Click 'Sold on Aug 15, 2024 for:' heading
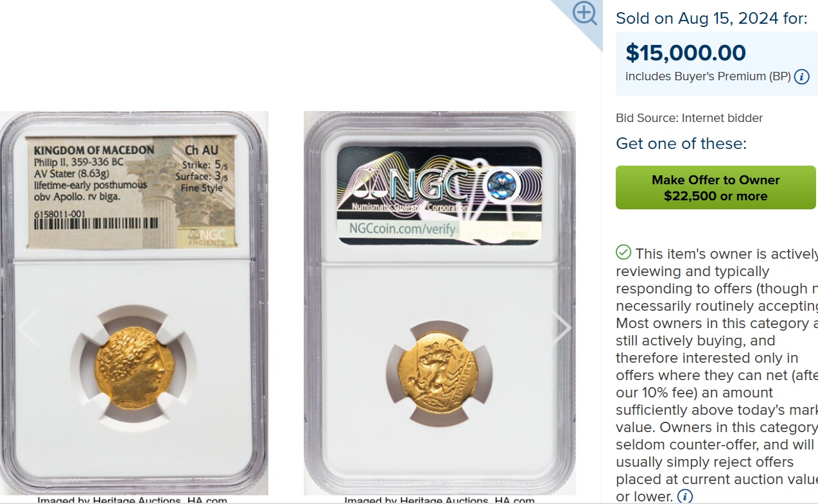 711,19
